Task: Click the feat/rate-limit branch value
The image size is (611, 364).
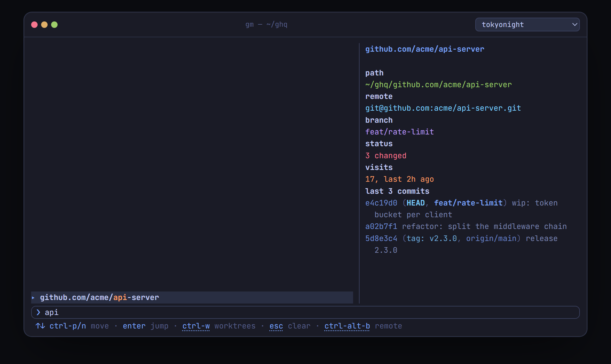Action: click(x=399, y=132)
